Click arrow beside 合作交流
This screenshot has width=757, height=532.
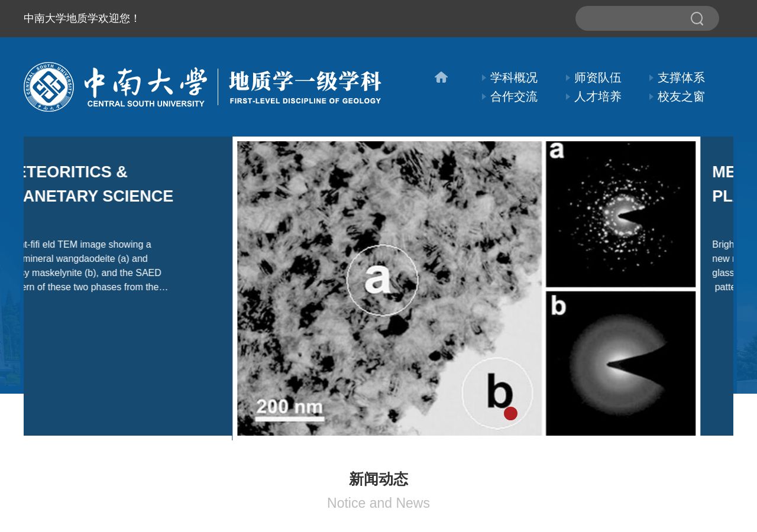tap(484, 96)
